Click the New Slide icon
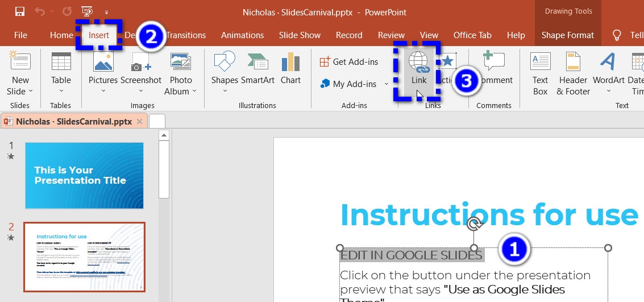 click(x=20, y=61)
